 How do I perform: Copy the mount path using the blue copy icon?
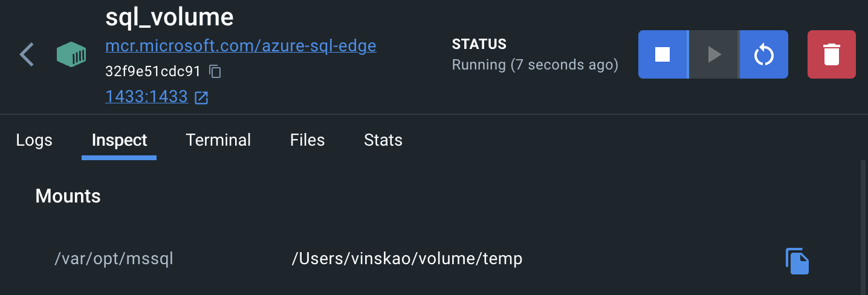point(797,261)
